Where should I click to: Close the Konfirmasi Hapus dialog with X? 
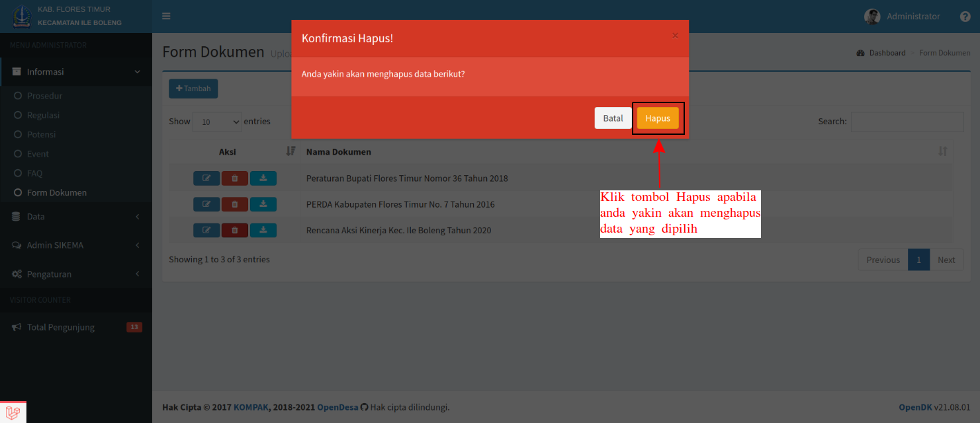tap(675, 36)
